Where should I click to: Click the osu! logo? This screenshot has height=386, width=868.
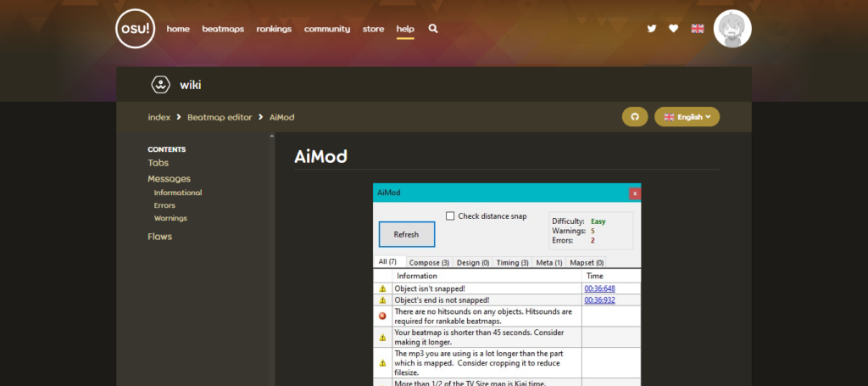(x=135, y=29)
